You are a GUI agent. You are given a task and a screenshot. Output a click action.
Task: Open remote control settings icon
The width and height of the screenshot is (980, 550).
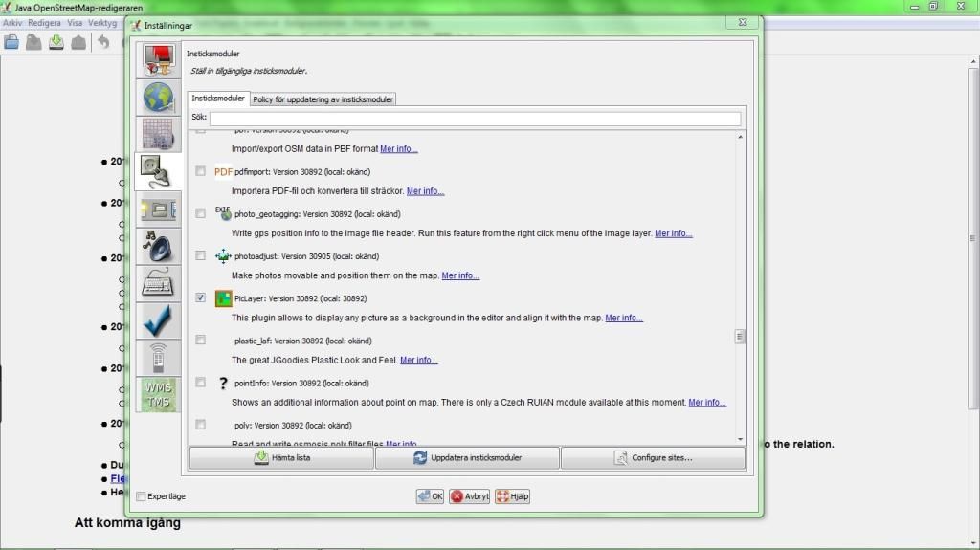[x=158, y=358]
